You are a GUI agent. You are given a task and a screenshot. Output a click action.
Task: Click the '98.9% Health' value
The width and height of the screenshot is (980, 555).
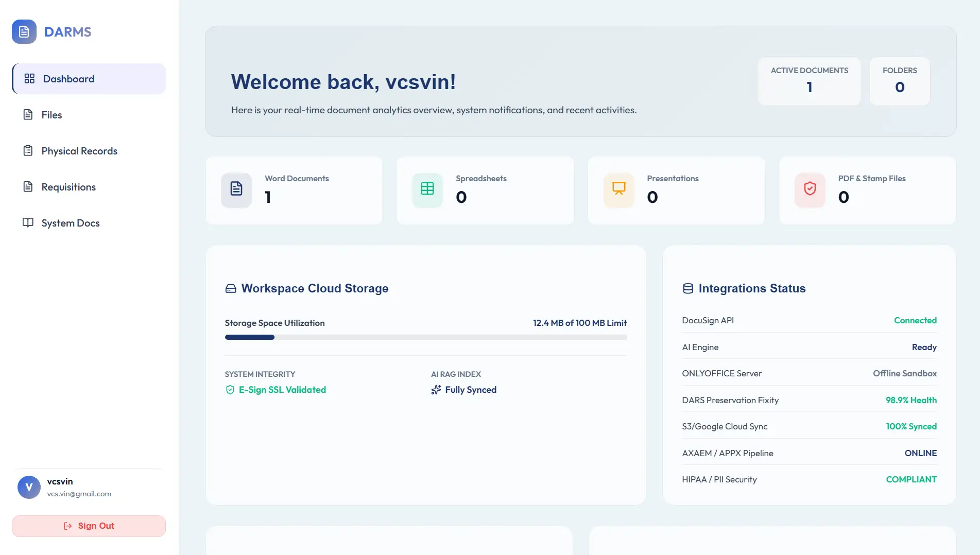911,400
